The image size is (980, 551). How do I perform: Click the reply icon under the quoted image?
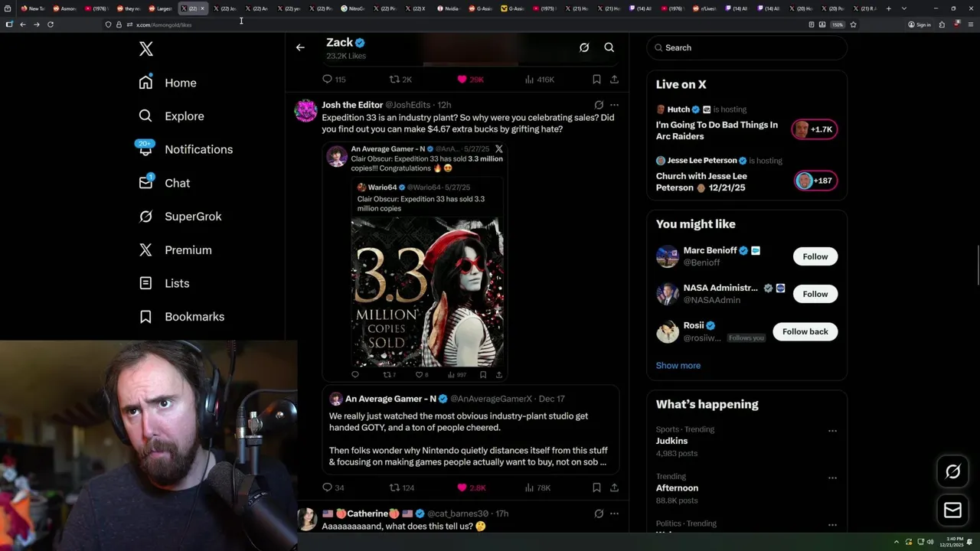pos(354,375)
